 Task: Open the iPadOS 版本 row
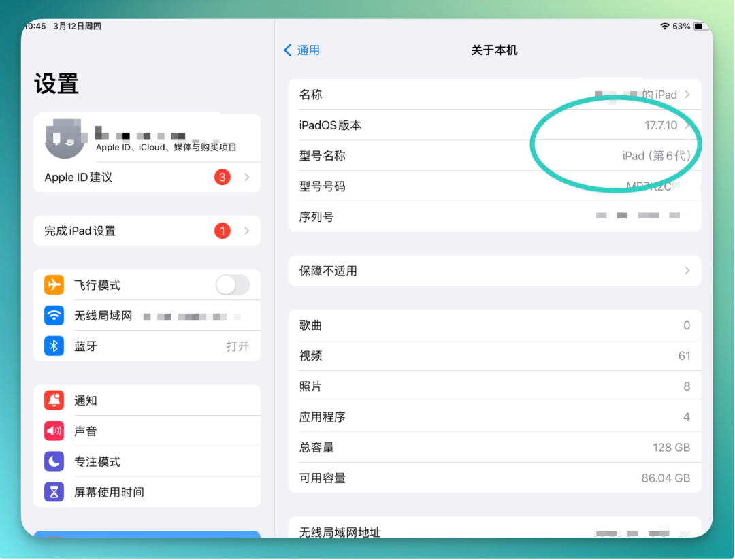(495, 125)
